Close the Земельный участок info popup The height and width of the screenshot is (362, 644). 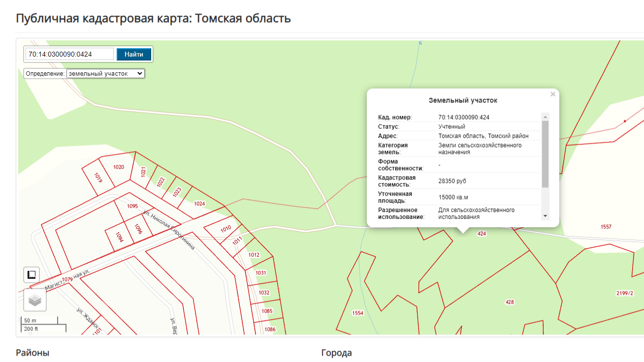coord(553,94)
